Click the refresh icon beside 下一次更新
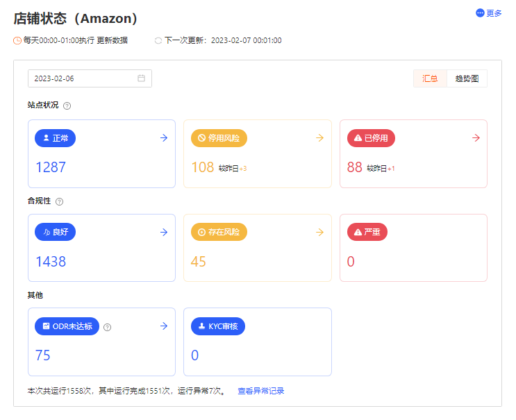The width and height of the screenshot is (516, 420). tap(158, 40)
